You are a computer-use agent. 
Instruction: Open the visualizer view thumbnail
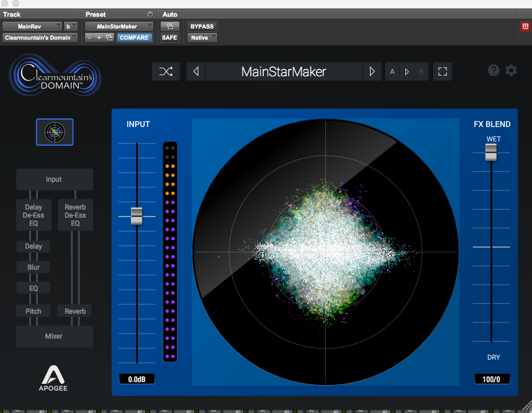(x=55, y=132)
